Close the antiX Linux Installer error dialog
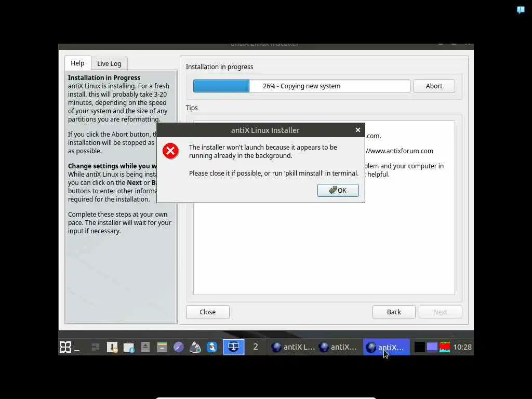 357,130
